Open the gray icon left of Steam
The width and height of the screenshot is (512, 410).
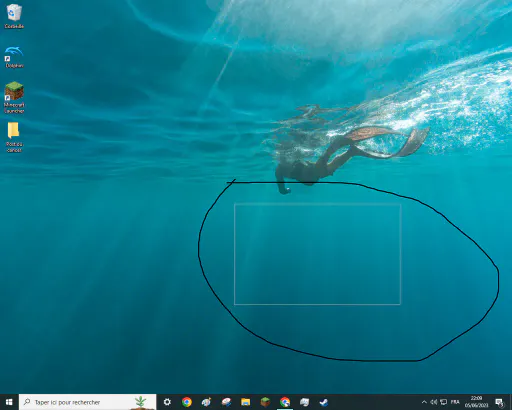click(x=304, y=402)
